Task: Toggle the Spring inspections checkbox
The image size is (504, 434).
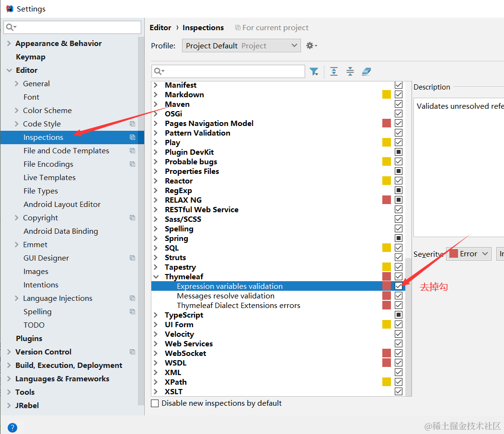Action: click(399, 238)
